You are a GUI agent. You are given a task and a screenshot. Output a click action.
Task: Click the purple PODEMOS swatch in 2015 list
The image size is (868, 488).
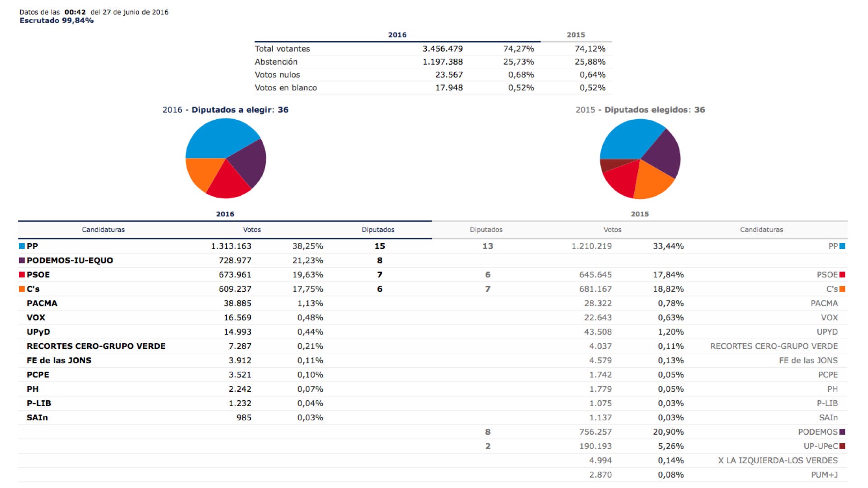[x=842, y=432]
